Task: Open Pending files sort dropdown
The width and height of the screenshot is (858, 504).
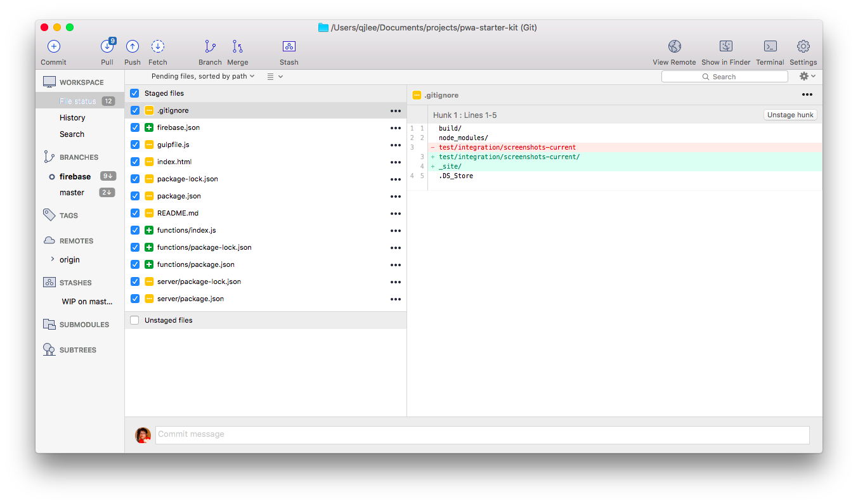Action: pos(203,76)
